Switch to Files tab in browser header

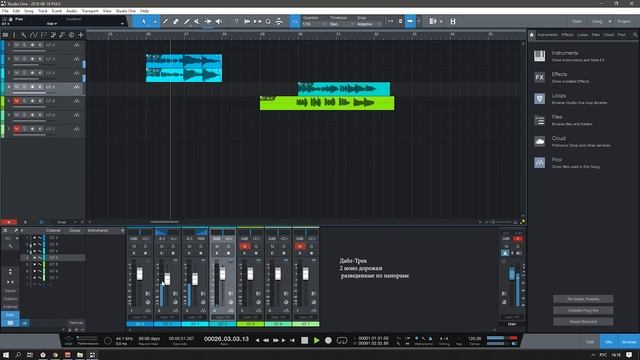tap(596, 35)
